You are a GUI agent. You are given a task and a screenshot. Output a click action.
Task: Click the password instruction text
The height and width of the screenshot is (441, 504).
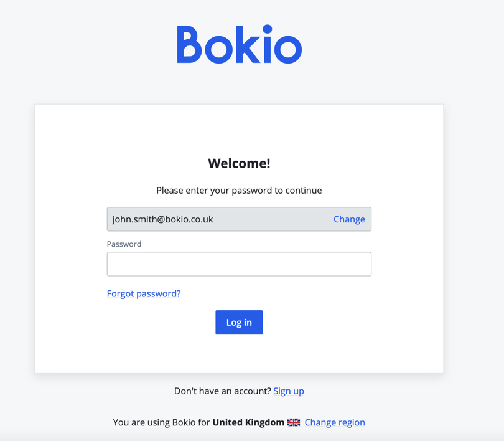(239, 190)
